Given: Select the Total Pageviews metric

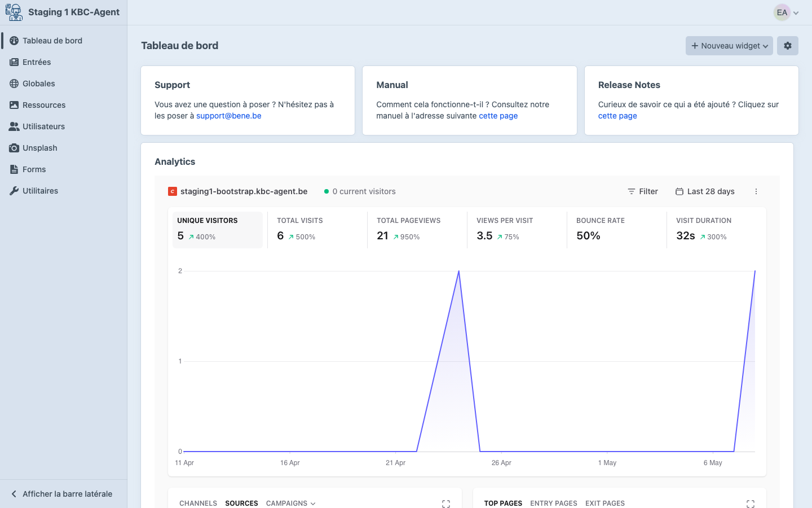Looking at the screenshot, I should (417, 230).
